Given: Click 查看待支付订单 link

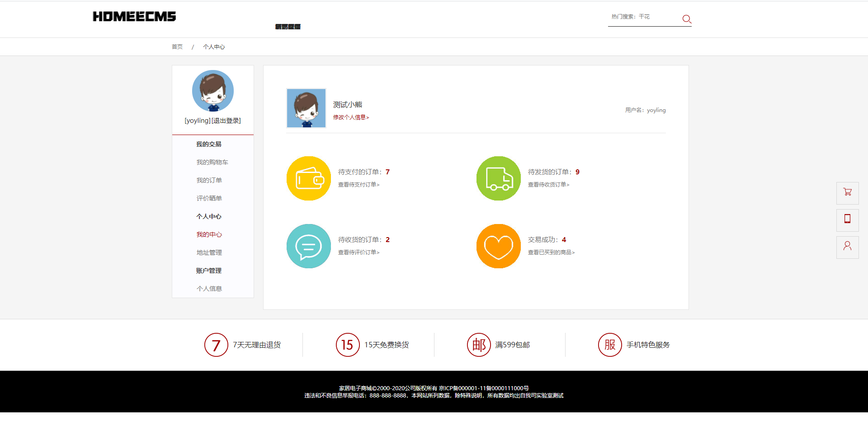Looking at the screenshot, I should coord(359,185).
